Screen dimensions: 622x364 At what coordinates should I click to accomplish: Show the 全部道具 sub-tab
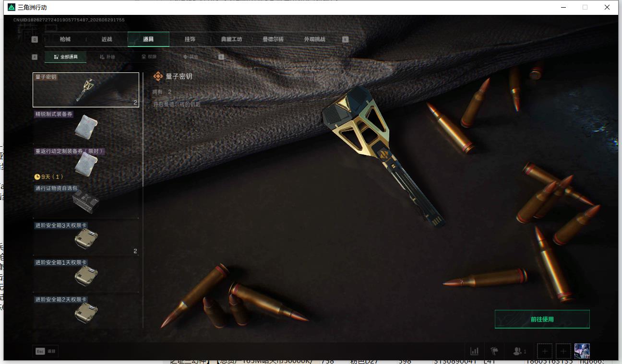tap(66, 57)
